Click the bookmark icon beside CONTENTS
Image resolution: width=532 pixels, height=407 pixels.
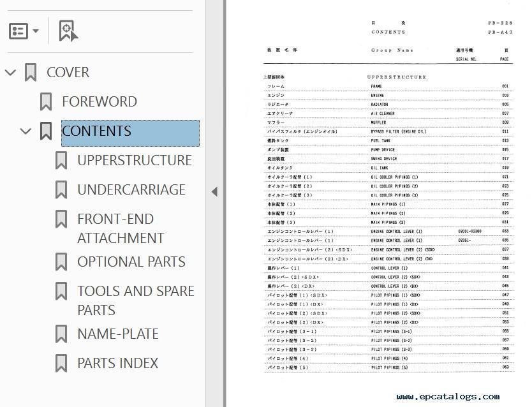click(x=46, y=131)
